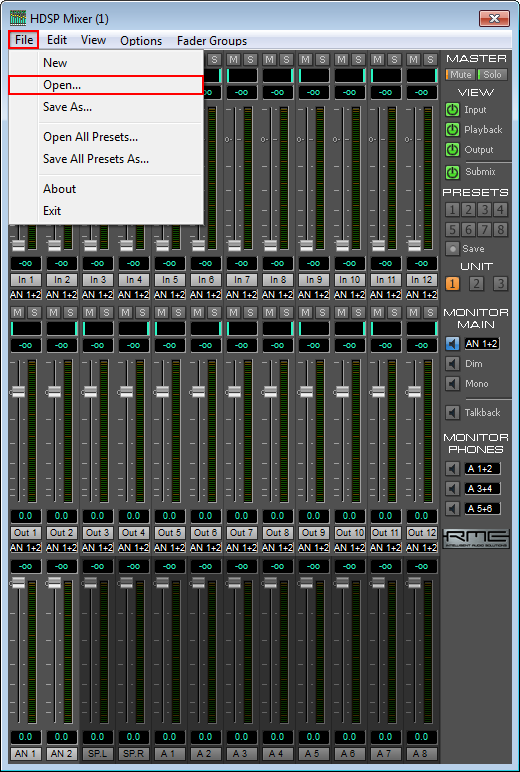520x772 pixels.
Task: Toggle the Input view power button
Action: (x=452, y=110)
